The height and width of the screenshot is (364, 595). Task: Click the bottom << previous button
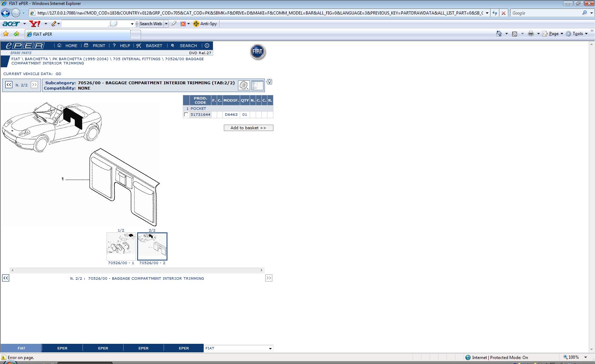pyautogui.click(x=6, y=278)
